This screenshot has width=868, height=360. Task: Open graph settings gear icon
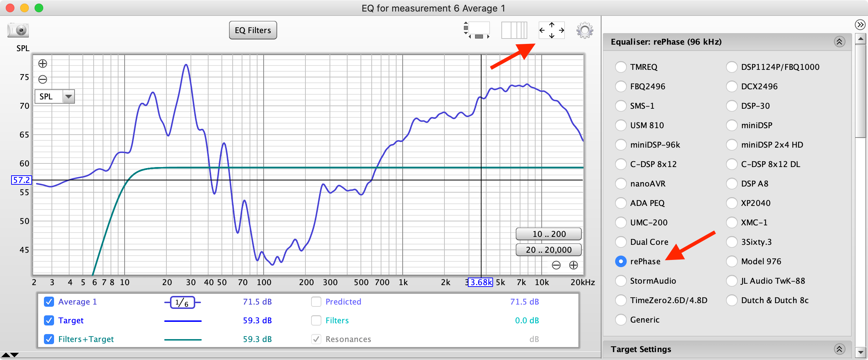(x=585, y=30)
